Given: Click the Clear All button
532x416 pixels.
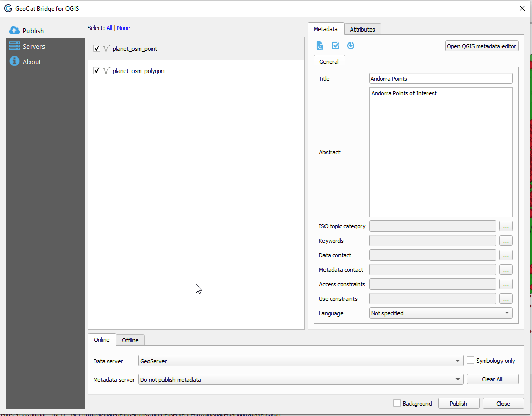Looking at the screenshot, I should (492, 379).
